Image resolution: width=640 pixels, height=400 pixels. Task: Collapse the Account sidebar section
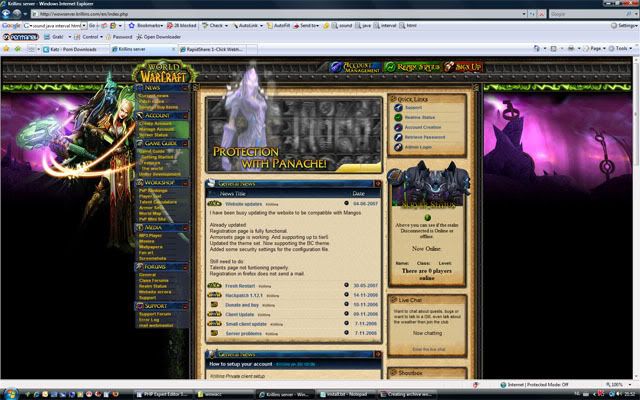pyautogui.click(x=185, y=116)
